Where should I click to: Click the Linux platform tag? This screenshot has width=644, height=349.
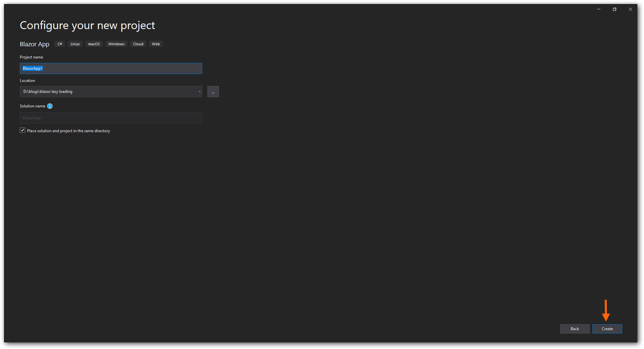tap(75, 44)
